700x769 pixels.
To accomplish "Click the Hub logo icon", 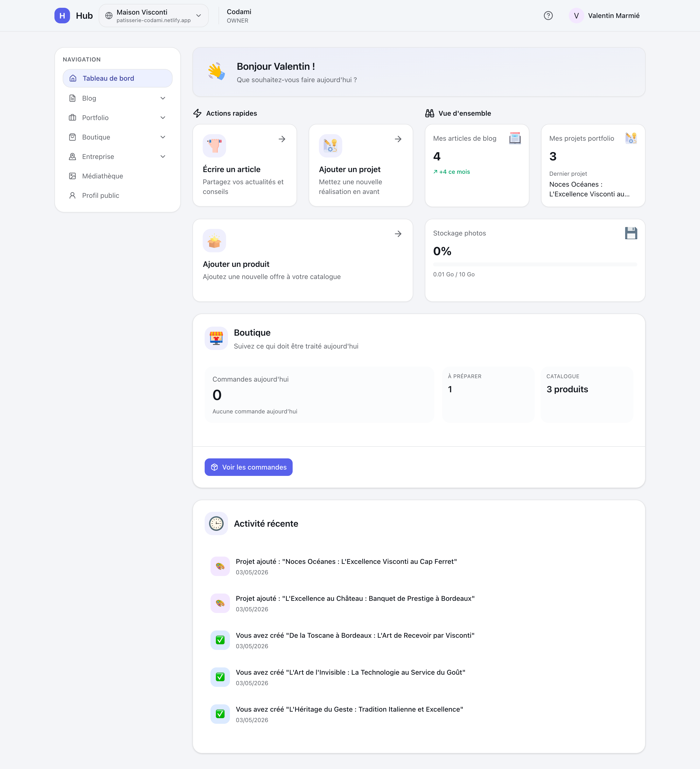I will (x=62, y=16).
